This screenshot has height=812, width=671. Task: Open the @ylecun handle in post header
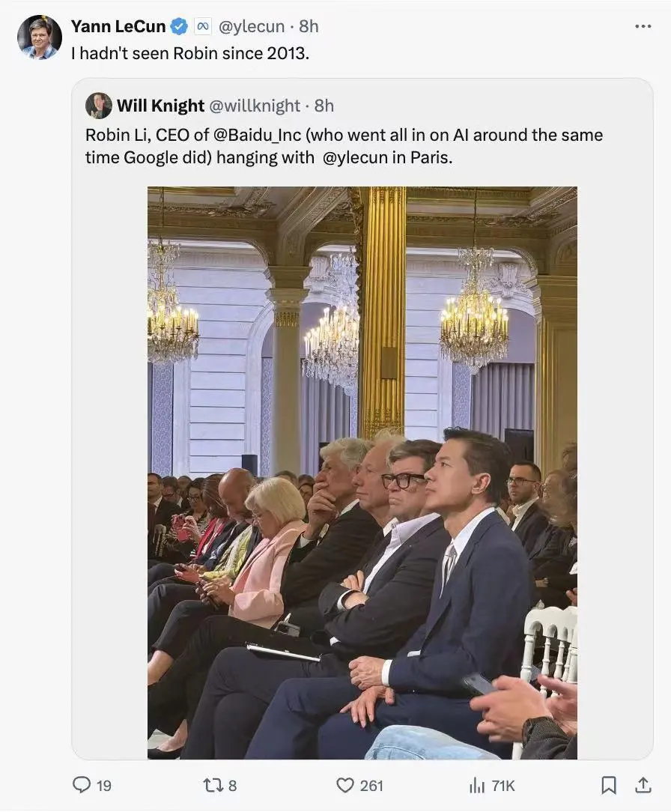[x=252, y=26]
